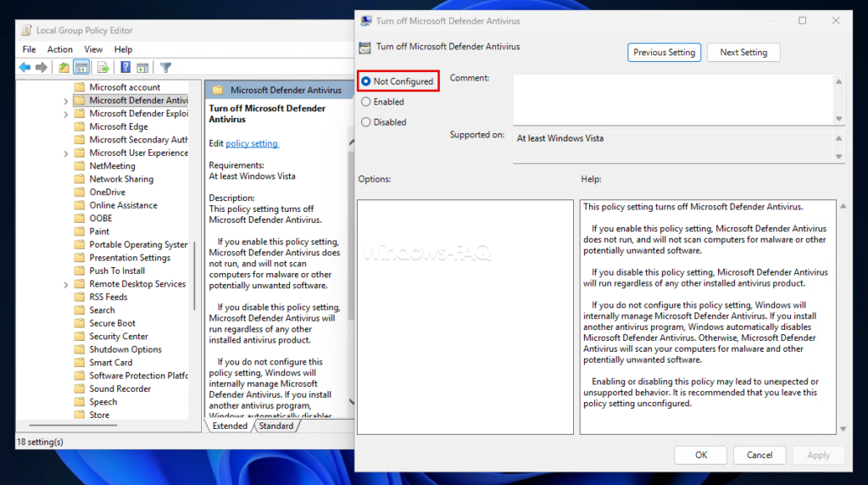Click Supported on box scroll down arrow
The width and height of the screenshot is (868, 485).
(x=838, y=157)
